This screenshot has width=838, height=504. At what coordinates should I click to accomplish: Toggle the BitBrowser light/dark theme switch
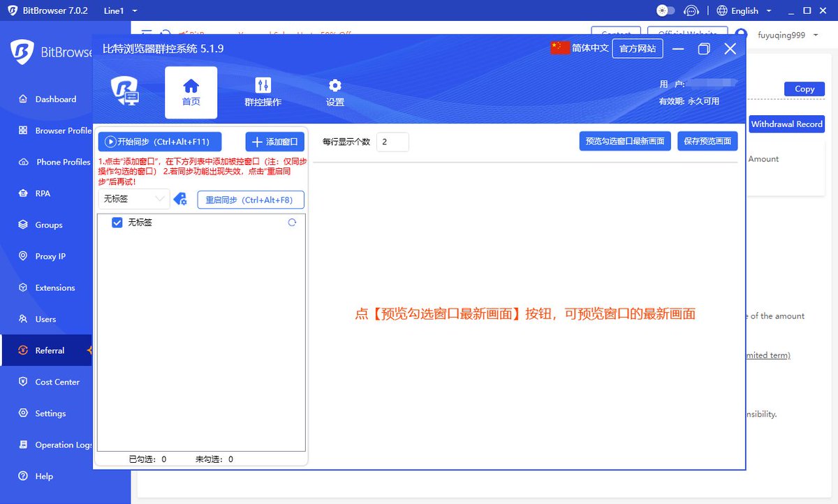tap(666, 10)
